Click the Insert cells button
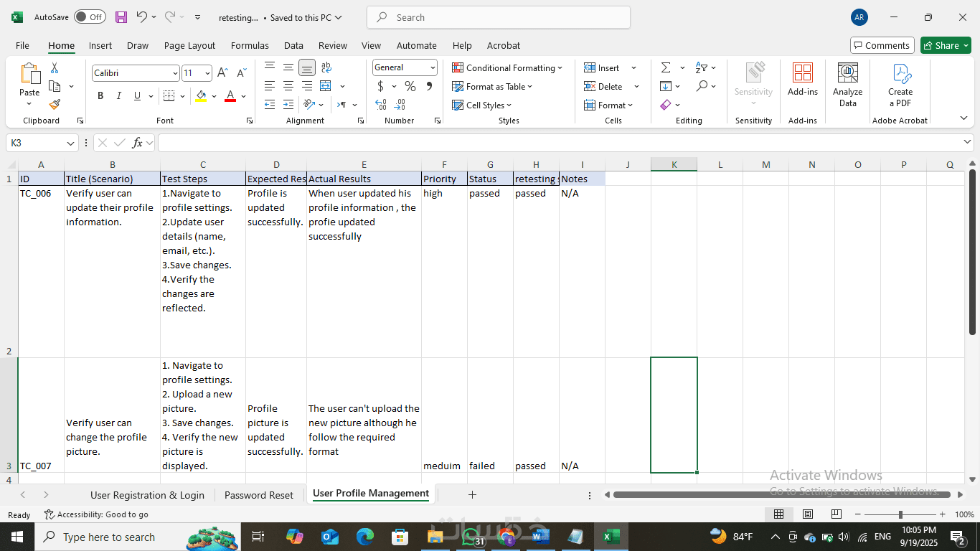Screen dimensions: 980x551 (601, 67)
